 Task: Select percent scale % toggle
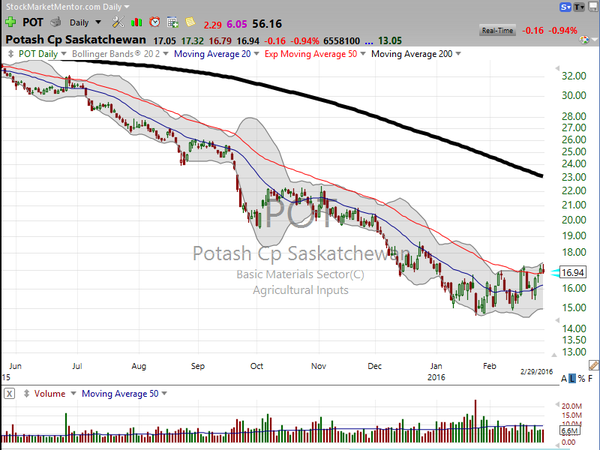click(582, 379)
